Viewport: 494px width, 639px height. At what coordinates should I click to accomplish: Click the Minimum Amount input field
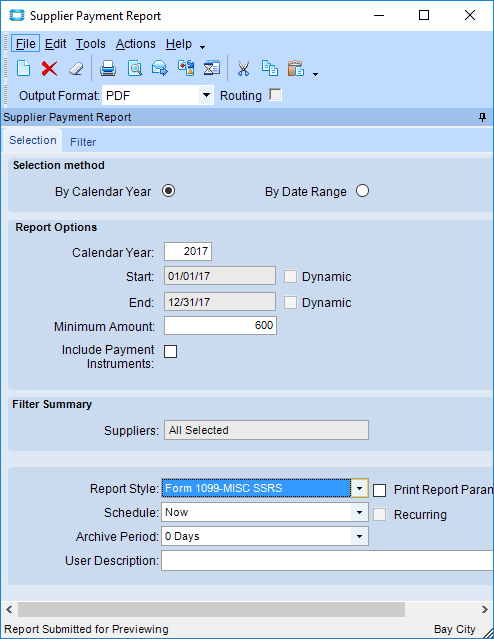pos(221,325)
